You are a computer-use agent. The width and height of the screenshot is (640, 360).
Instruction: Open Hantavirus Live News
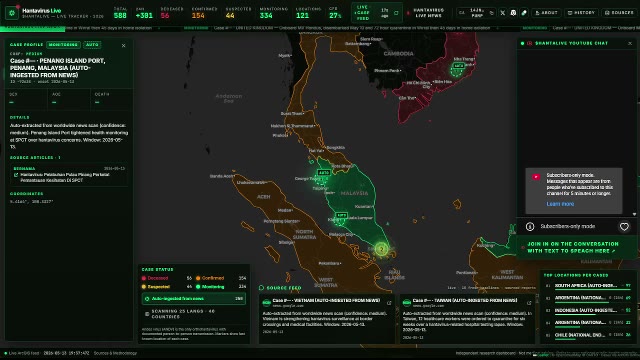point(426,13)
